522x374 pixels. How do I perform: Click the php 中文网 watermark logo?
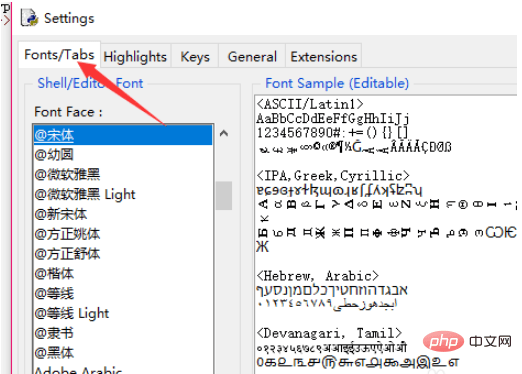467,341
